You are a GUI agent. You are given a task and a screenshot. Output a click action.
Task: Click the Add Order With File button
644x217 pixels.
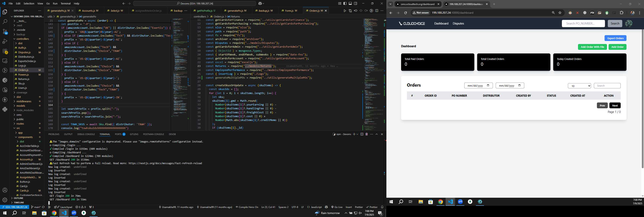pos(592,47)
